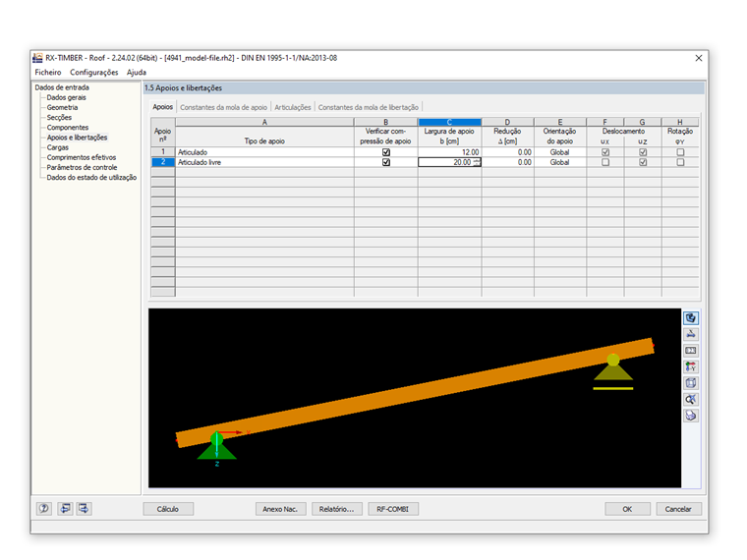The height and width of the screenshot is (560, 747).
Task: Click reduction 0.00 cell for support 1
Action: (508, 152)
